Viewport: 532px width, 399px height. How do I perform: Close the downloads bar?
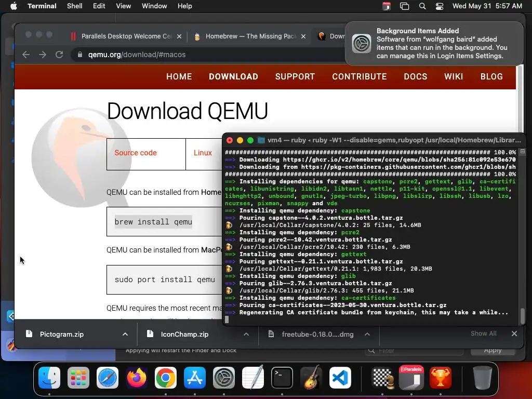pos(514,334)
